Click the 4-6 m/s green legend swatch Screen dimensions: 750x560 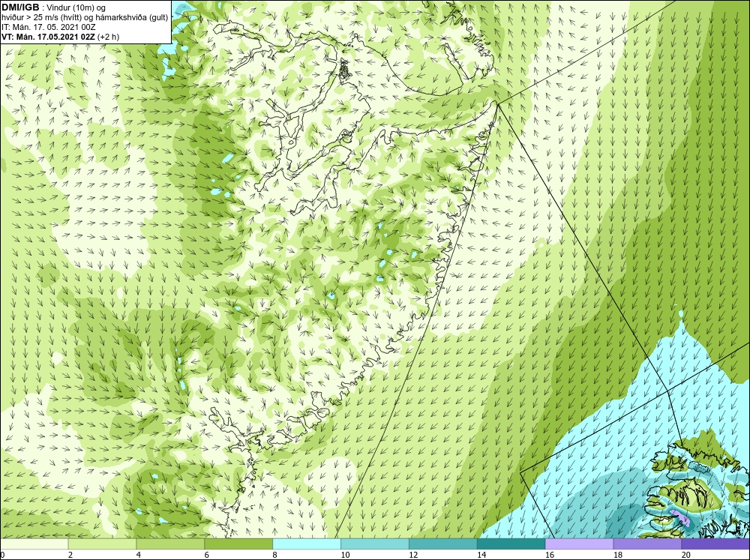click(x=170, y=544)
